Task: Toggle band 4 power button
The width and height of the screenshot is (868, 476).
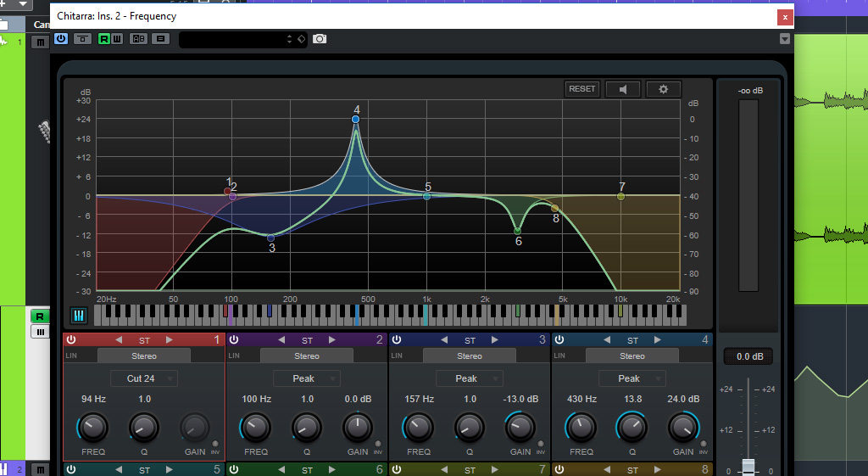Action: (x=559, y=339)
